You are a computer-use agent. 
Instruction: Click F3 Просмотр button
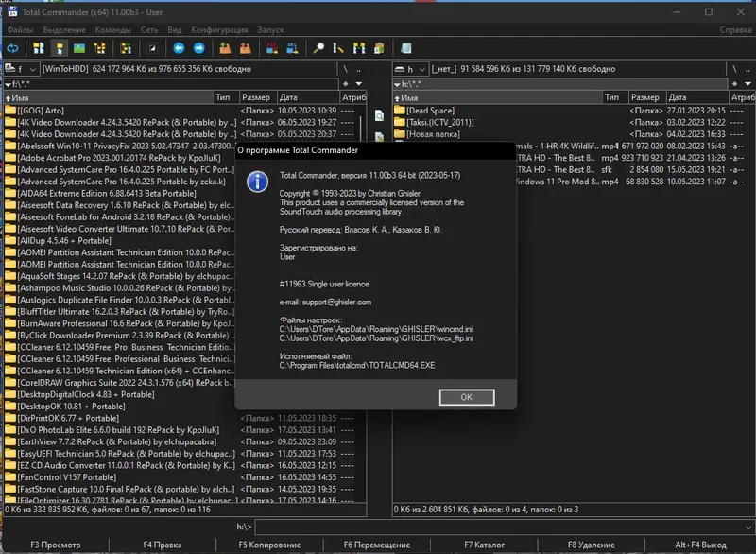point(56,545)
